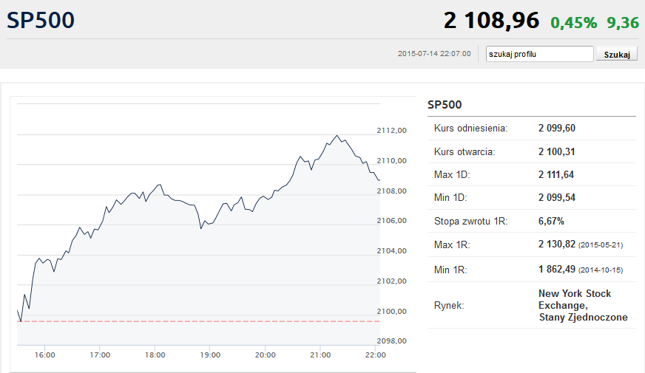Click the 2112,00 price axis label
Viewport: 645px width, 373px height.
click(391, 130)
